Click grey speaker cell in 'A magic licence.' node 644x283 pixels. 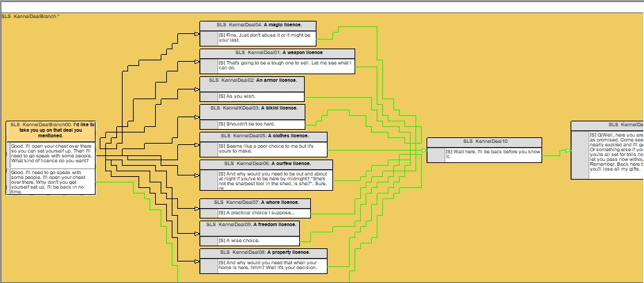208,39
